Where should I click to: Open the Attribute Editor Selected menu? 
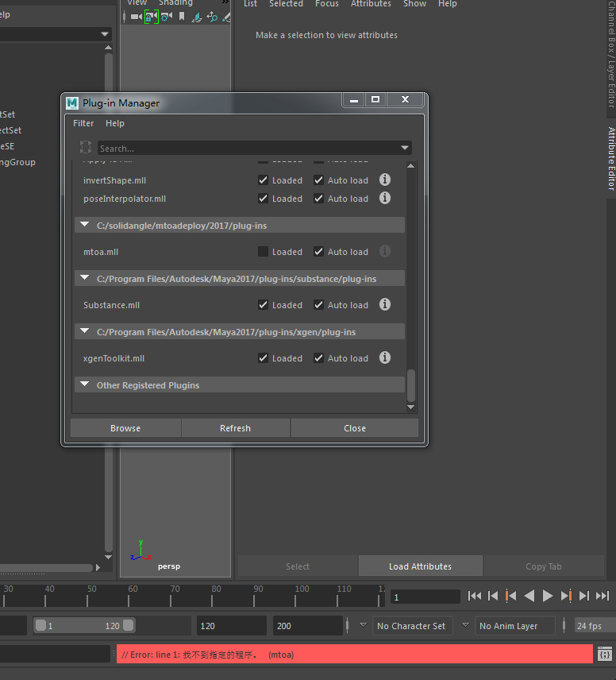[286, 3]
